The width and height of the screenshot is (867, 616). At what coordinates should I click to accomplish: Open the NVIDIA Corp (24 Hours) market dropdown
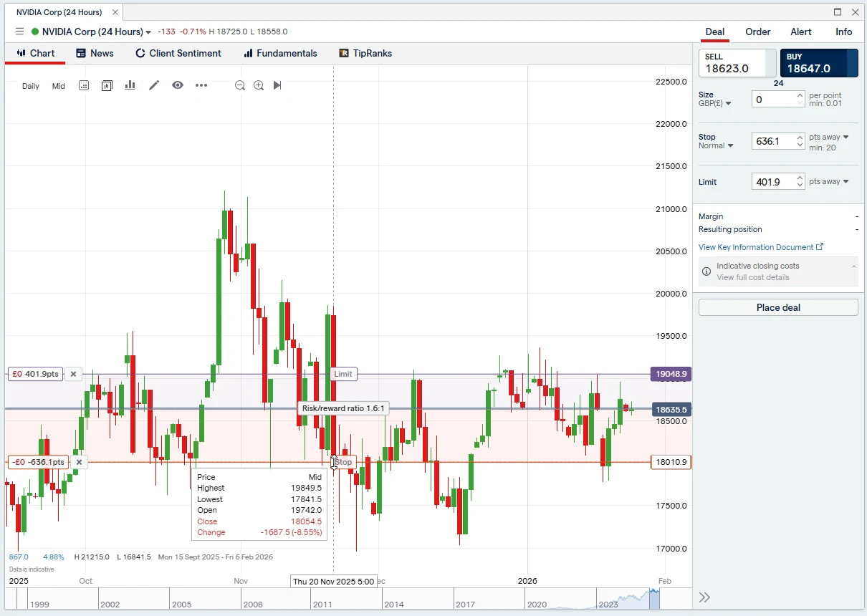tap(148, 32)
